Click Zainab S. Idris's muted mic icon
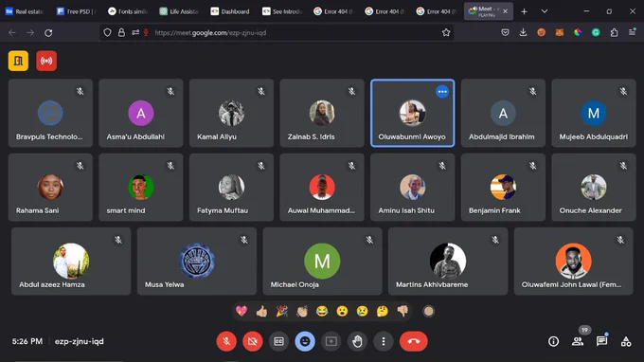The height and width of the screenshot is (362, 644). 351,91
